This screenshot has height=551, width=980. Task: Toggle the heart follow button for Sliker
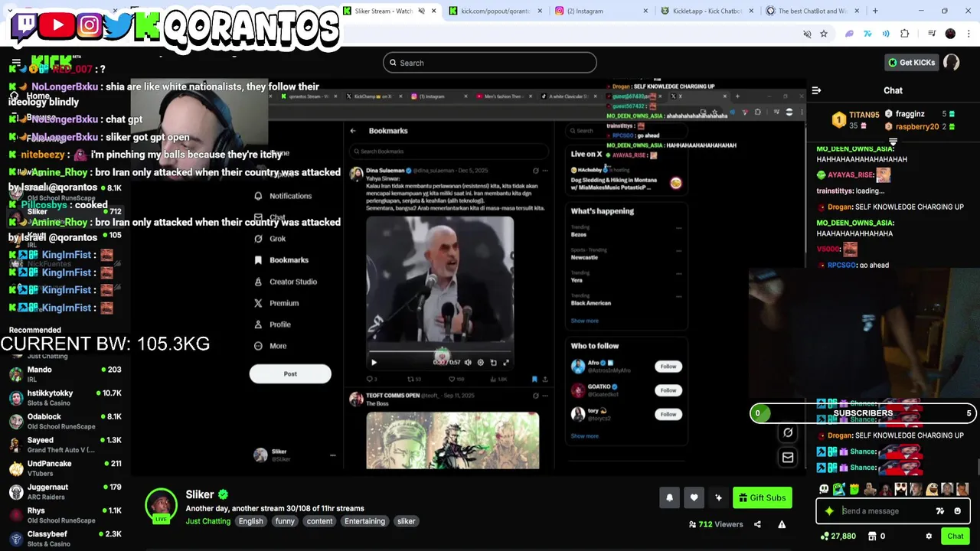coord(694,497)
